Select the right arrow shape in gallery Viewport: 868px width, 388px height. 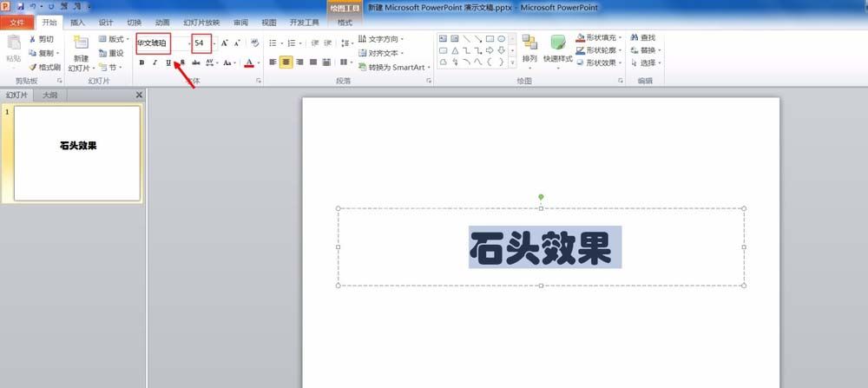coord(490,50)
